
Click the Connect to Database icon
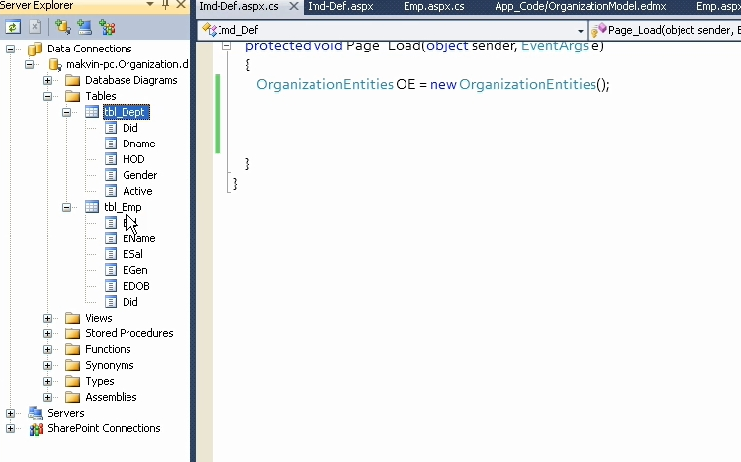coord(62,27)
